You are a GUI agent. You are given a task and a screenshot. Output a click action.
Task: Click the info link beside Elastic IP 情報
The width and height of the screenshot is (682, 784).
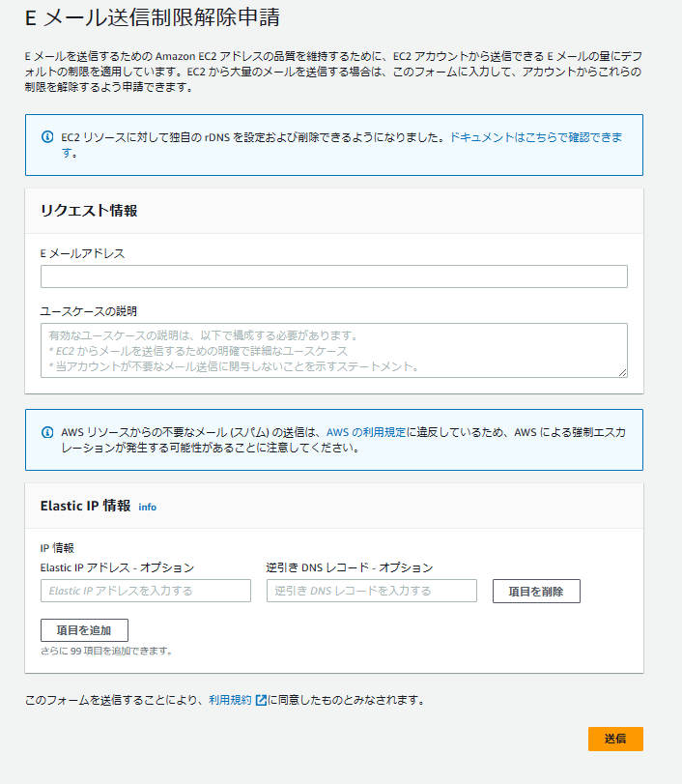148,507
